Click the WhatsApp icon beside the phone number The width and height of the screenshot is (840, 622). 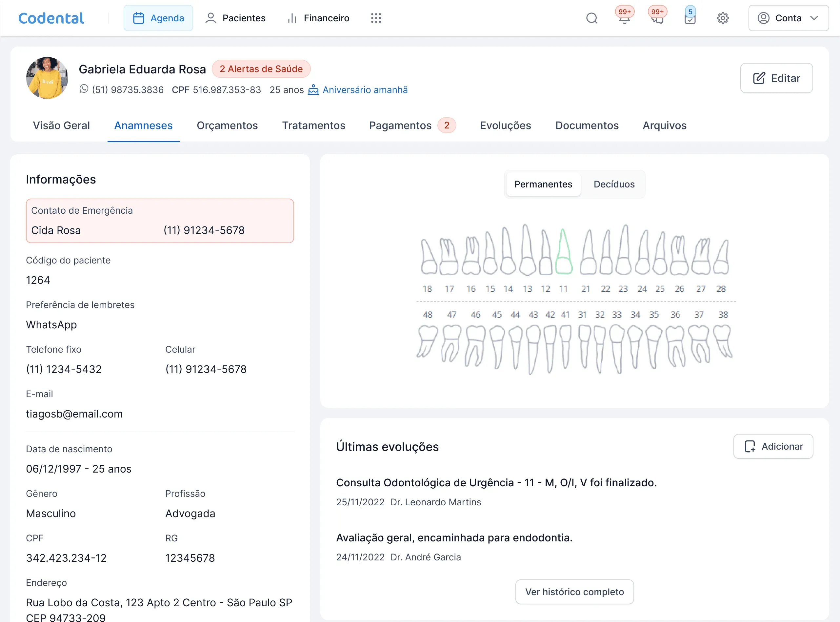[84, 89]
